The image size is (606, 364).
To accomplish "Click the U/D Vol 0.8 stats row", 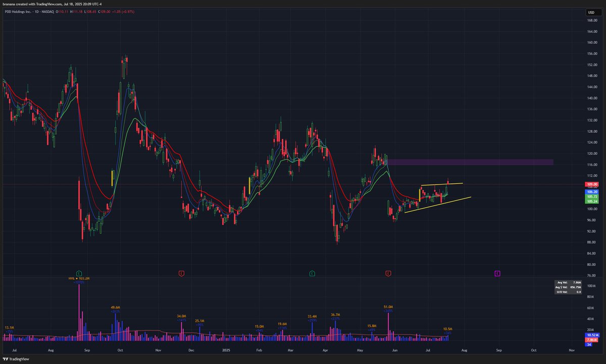I will tap(569, 292).
